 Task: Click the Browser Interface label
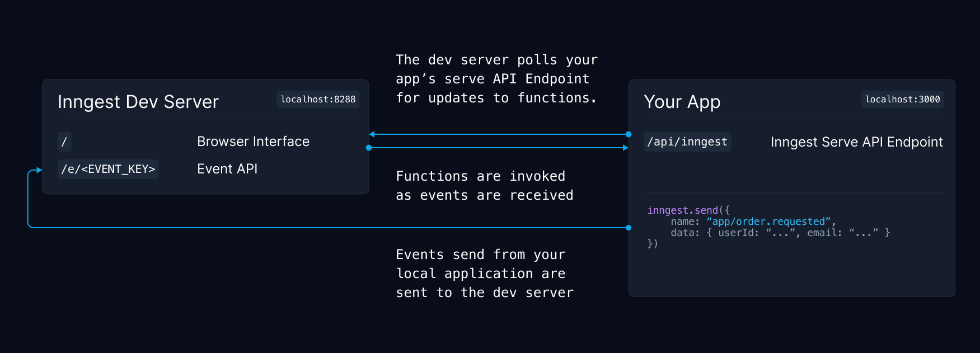point(253,142)
